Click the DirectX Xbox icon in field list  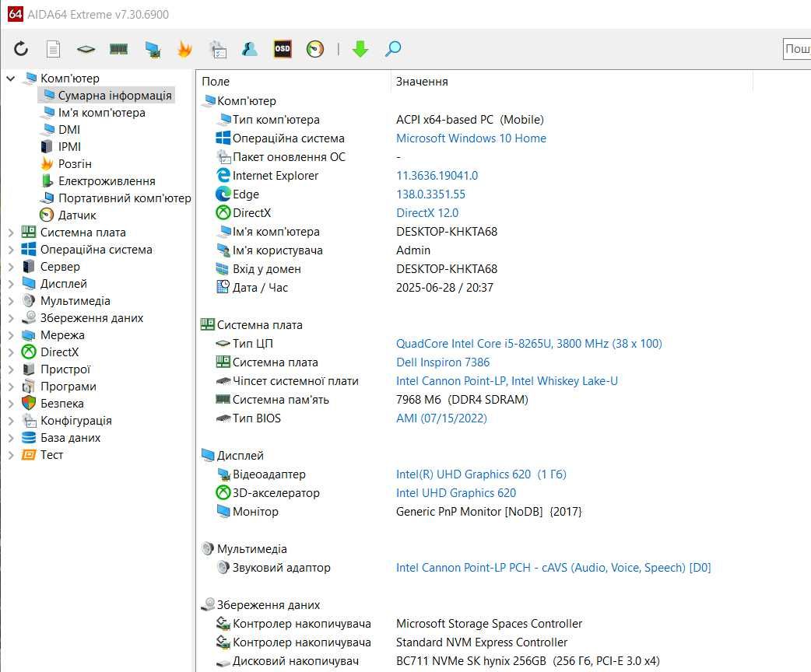click(x=223, y=212)
